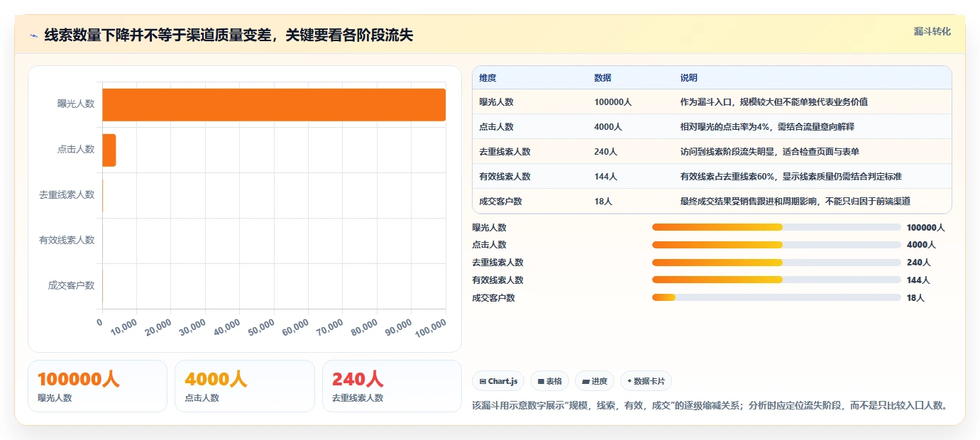
Task: Click the orange 点击人数 bar in the chart
Action: click(x=109, y=150)
